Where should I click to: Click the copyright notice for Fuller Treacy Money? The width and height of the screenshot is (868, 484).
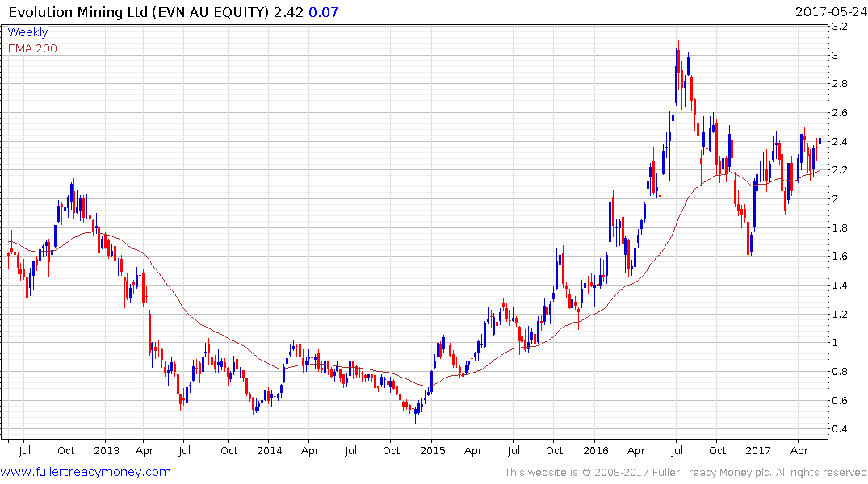point(686,473)
